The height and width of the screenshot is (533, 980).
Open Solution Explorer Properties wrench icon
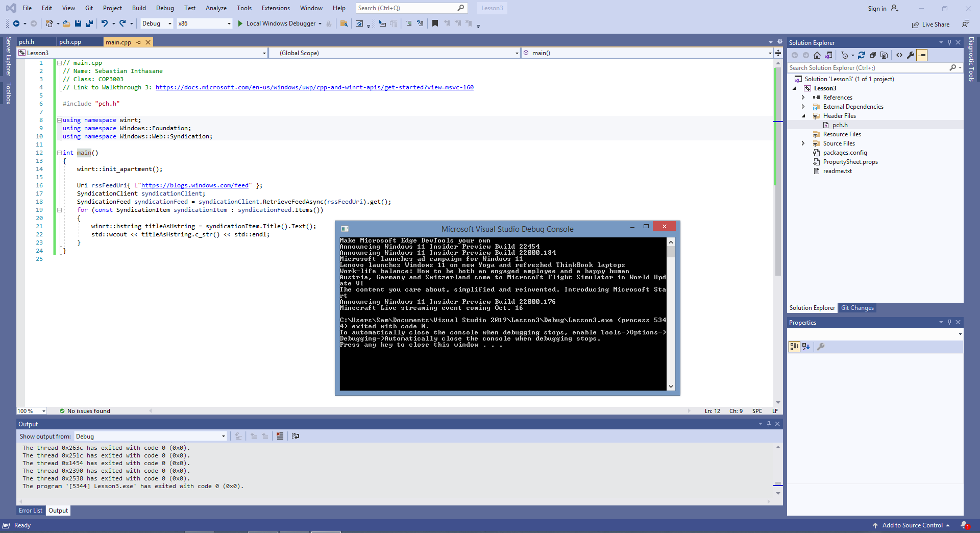click(911, 55)
